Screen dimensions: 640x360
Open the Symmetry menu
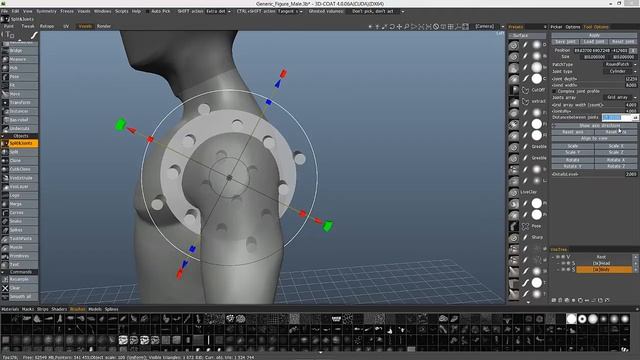pos(47,11)
